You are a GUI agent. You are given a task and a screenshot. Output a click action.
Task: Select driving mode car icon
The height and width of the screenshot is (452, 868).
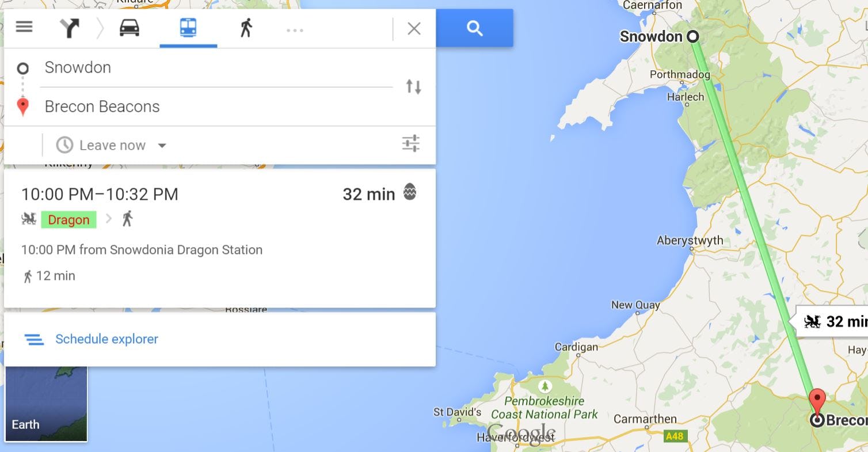[x=130, y=28]
